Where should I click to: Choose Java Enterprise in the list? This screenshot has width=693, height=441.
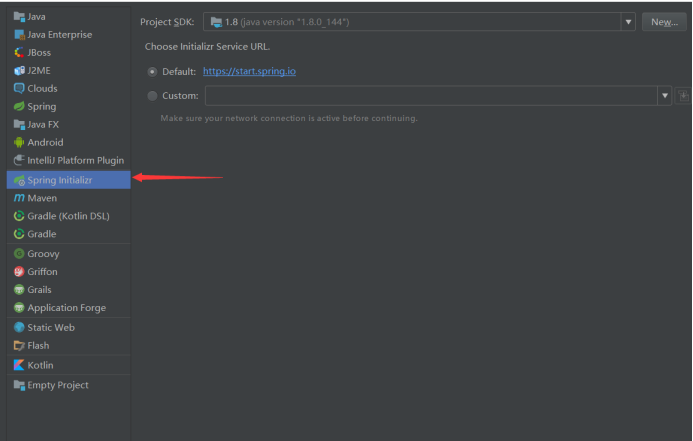(60, 34)
